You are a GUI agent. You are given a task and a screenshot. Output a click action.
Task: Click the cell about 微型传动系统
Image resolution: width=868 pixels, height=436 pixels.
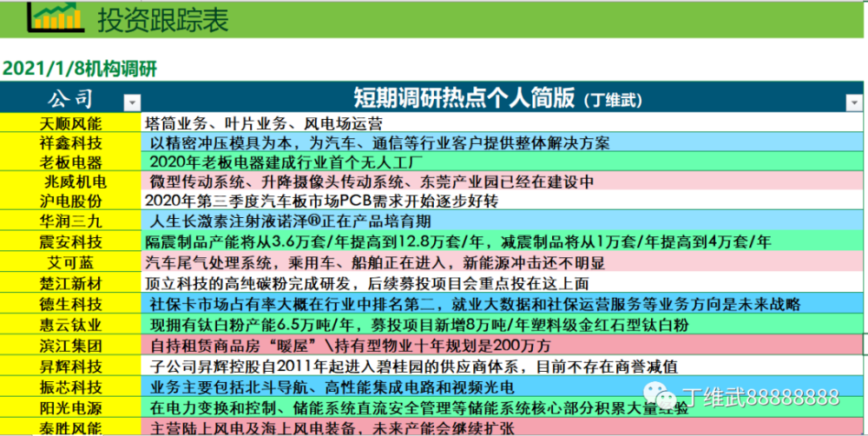(x=503, y=182)
